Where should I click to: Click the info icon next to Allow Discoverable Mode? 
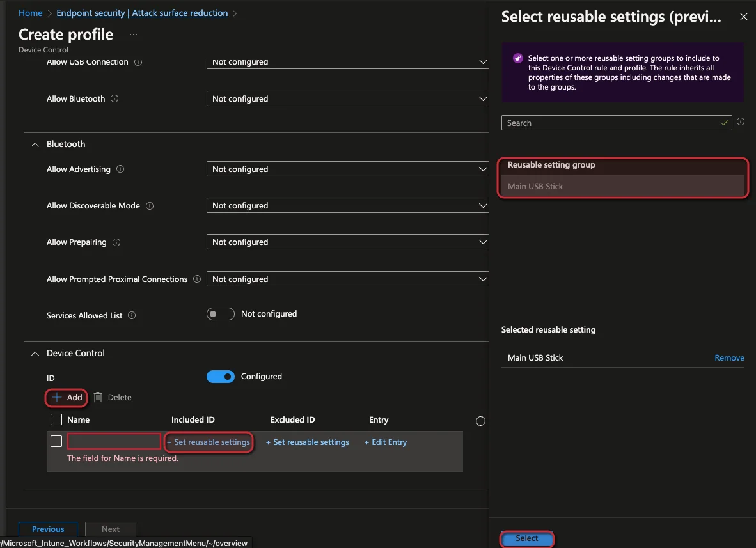(x=150, y=206)
